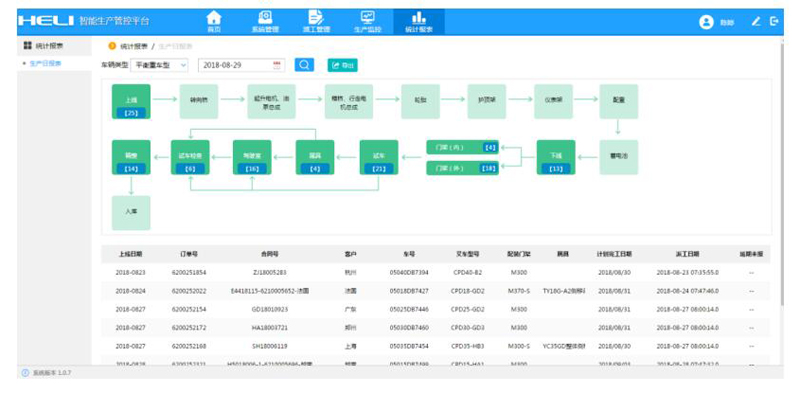Click the 车号 column header

click(x=409, y=254)
